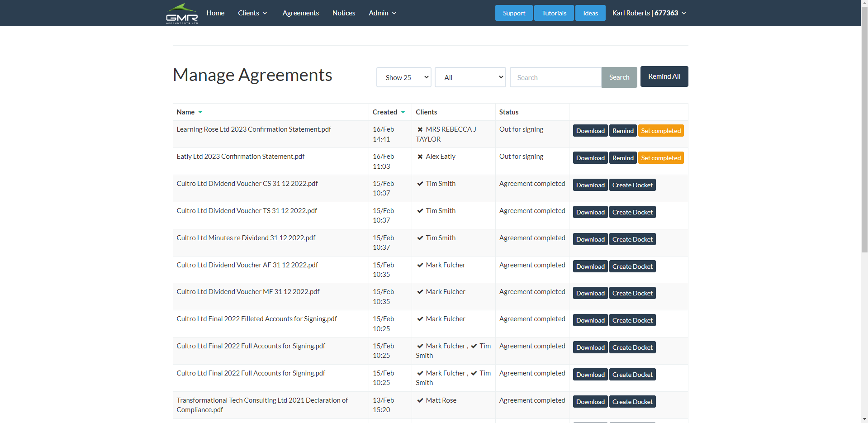
Task: Remind signer for Eatly Ltd statement
Action: tap(623, 158)
